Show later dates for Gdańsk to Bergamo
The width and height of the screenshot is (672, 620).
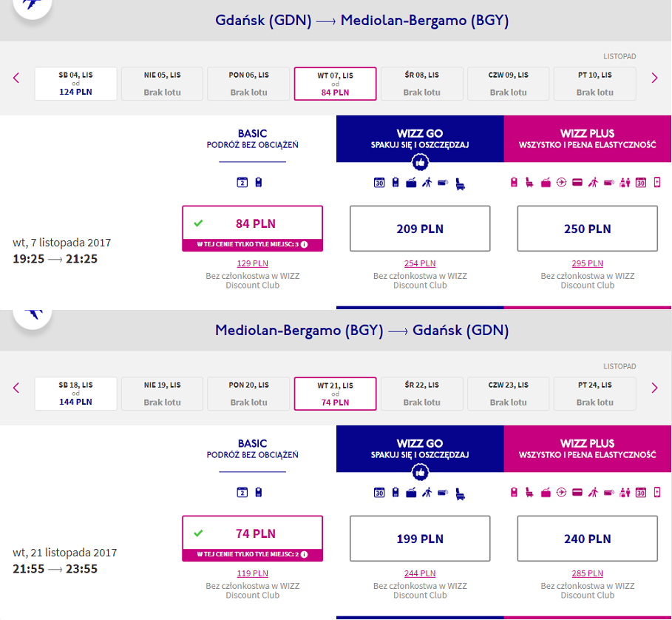pyautogui.click(x=654, y=78)
